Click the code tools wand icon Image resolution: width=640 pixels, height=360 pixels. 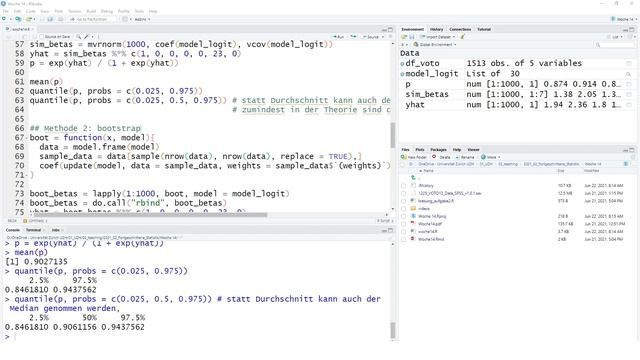(87, 37)
